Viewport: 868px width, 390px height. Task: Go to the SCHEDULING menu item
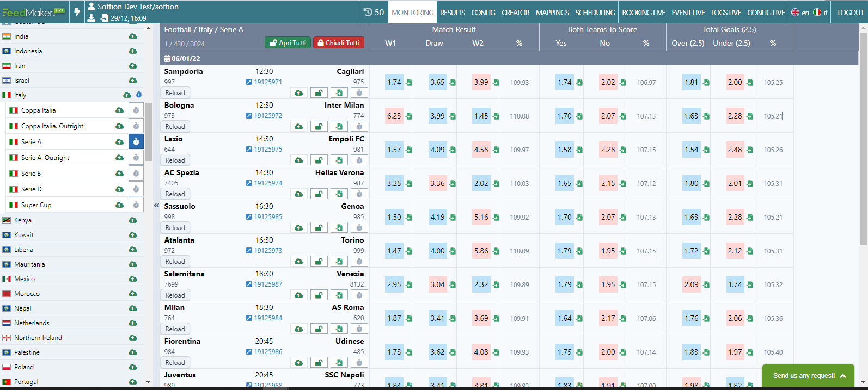tap(595, 13)
